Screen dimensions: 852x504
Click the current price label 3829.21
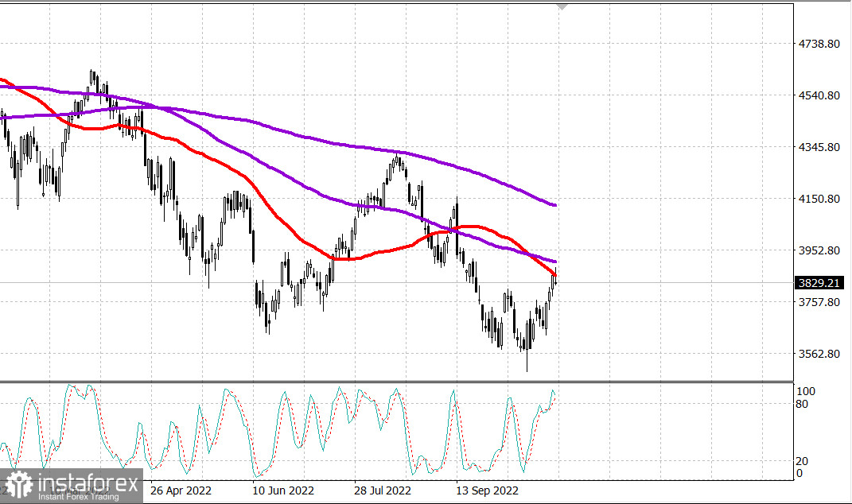click(819, 283)
